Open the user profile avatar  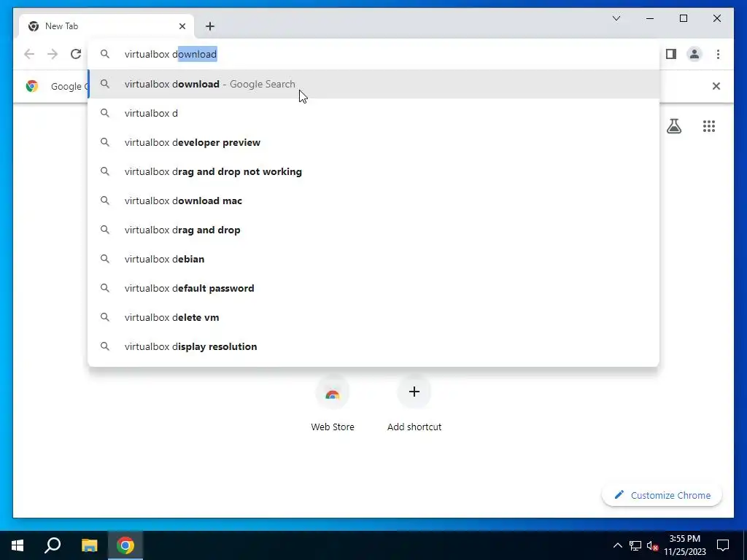click(694, 54)
